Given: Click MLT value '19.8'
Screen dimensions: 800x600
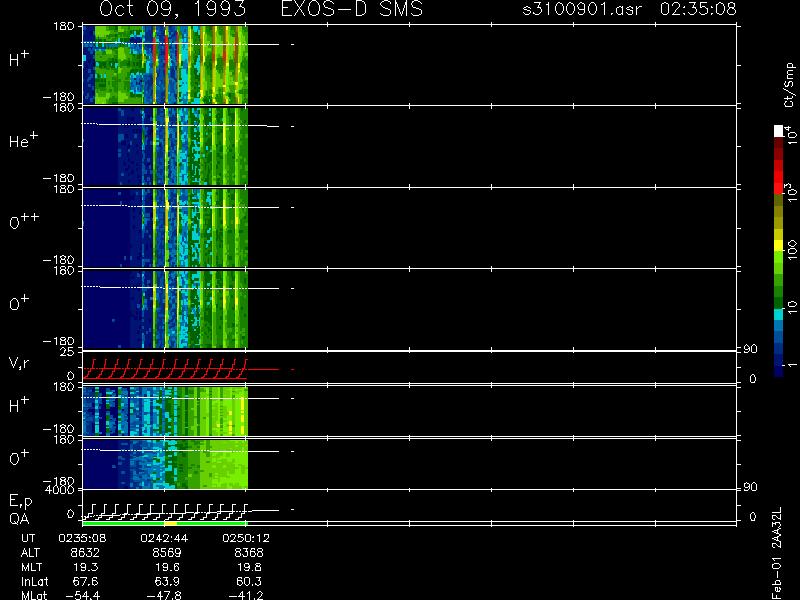Looking at the screenshot, I should click(x=250, y=567).
